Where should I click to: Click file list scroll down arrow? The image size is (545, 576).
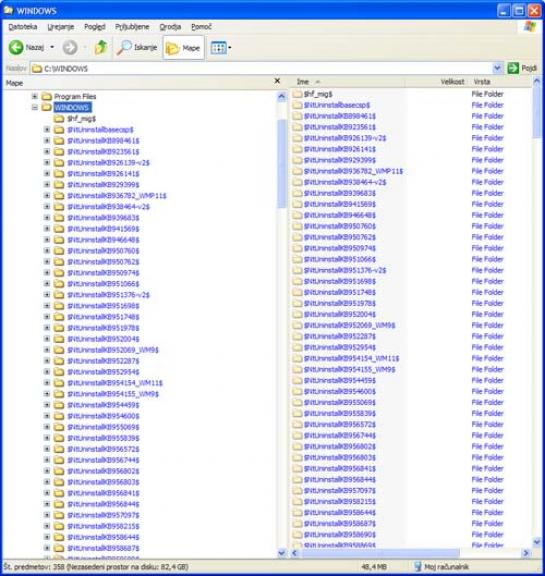pyautogui.click(x=537, y=542)
